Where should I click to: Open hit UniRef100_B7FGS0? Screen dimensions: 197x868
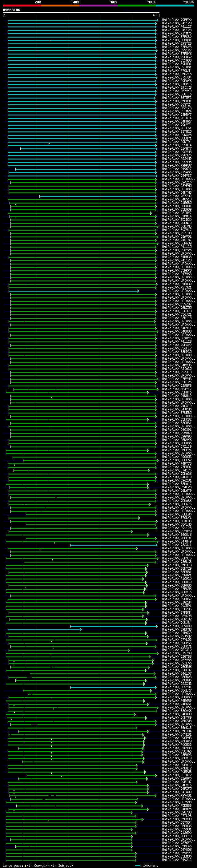point(177,37)
